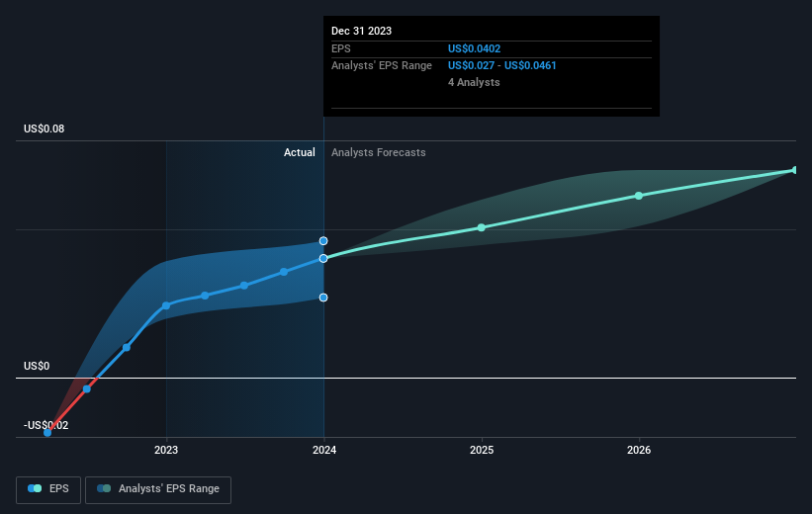Screen dimensions: 812x514
Task: Click the 2023 x-axis label
Action: 166,451
